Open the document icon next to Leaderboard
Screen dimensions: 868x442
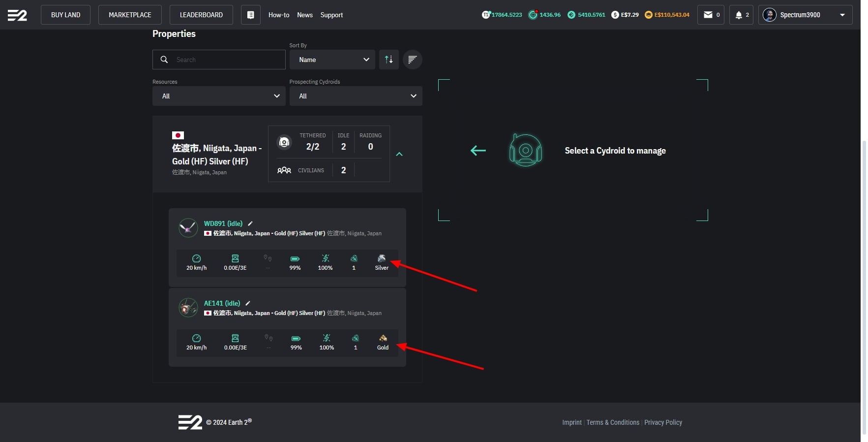point(250,15)
